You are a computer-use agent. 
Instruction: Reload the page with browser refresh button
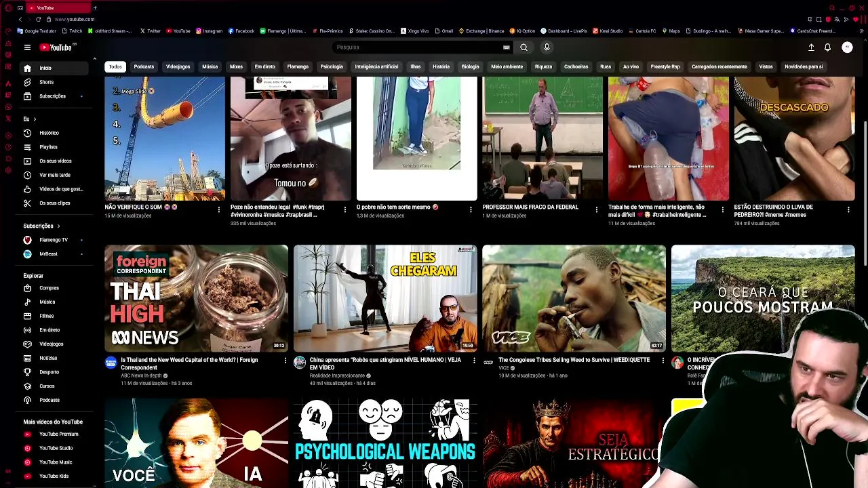38,19
